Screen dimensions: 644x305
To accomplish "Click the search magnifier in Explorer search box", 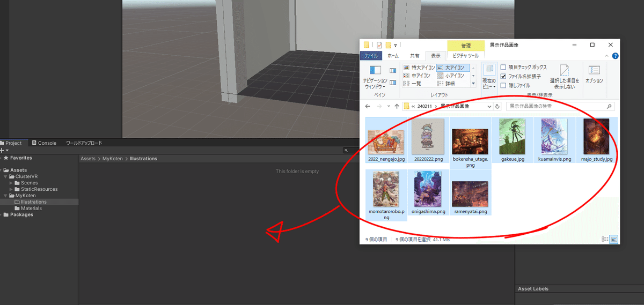I will [609, 106].
